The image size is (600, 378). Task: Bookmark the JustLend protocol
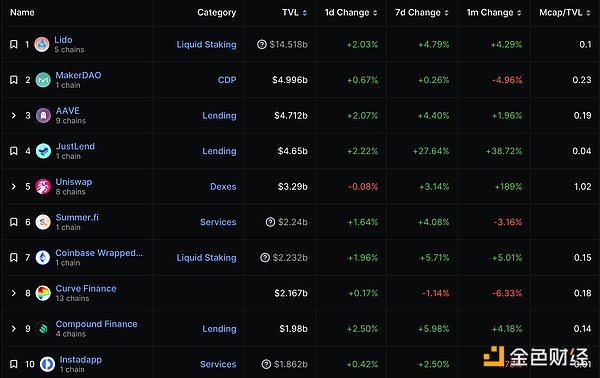(x=14, y=151)
